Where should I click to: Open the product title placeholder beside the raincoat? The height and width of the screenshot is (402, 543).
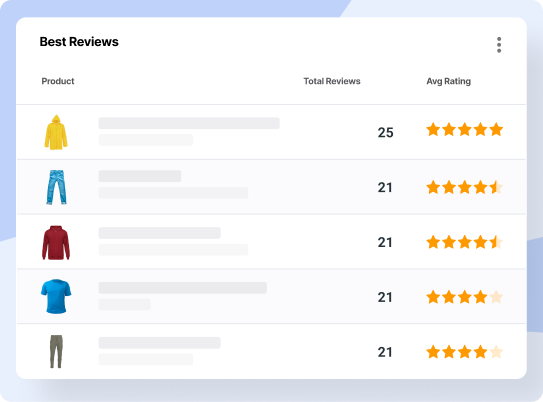189,123
